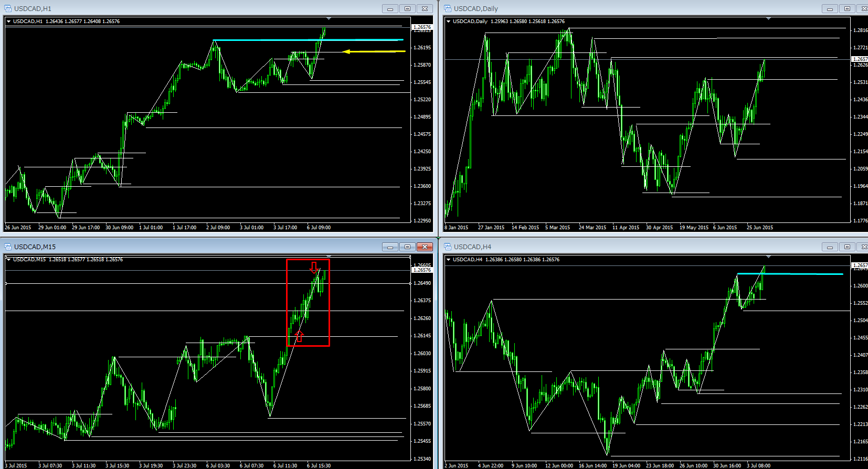
Task: Click the chart shift triangle on Daily chart
Action: (768, 19)
